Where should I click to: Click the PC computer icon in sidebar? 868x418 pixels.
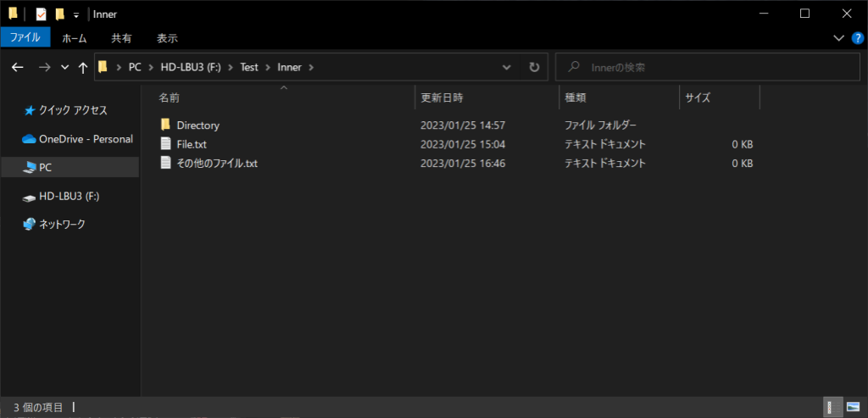click(29, 168)
